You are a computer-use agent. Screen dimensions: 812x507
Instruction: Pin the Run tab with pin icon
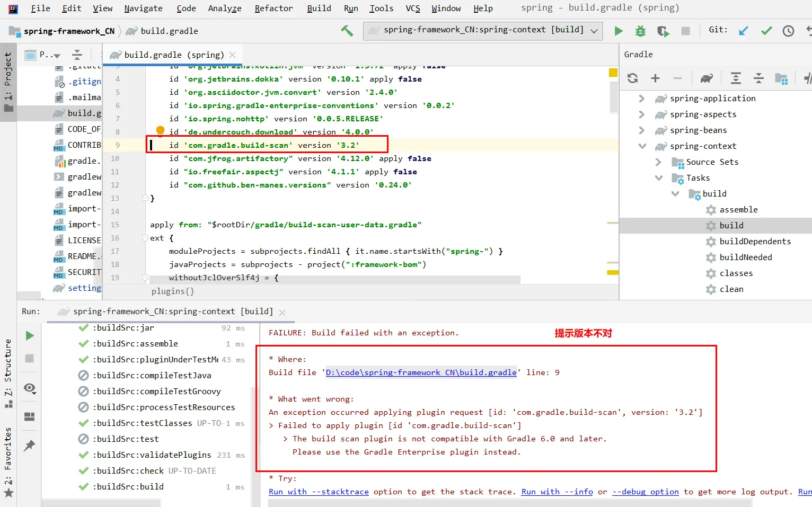click(x=30, y=446)
